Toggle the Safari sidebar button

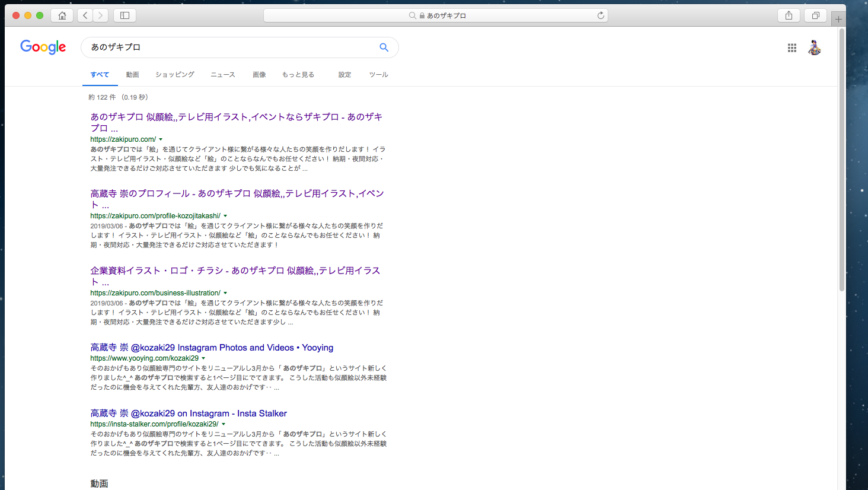[x=125, y=15]
